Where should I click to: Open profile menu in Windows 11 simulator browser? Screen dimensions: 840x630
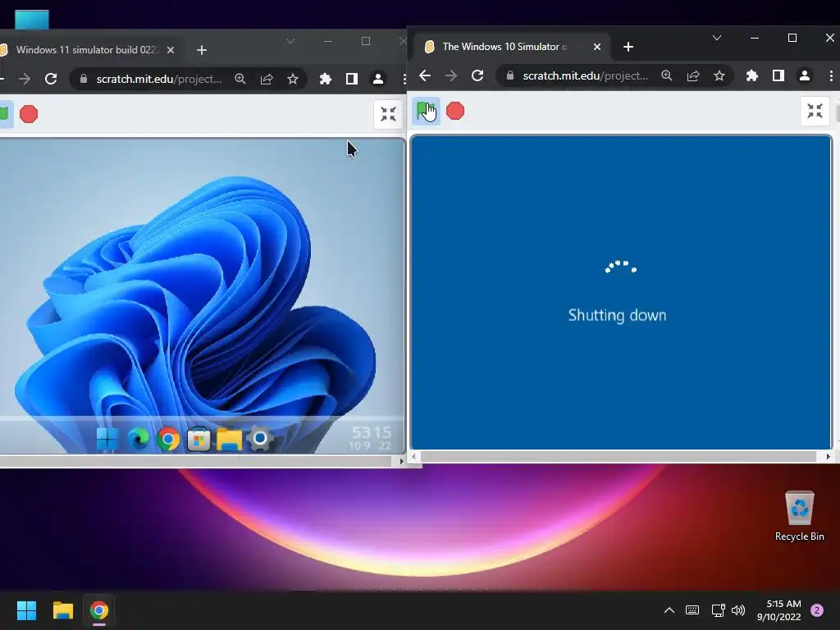click(x=377, y=79)
